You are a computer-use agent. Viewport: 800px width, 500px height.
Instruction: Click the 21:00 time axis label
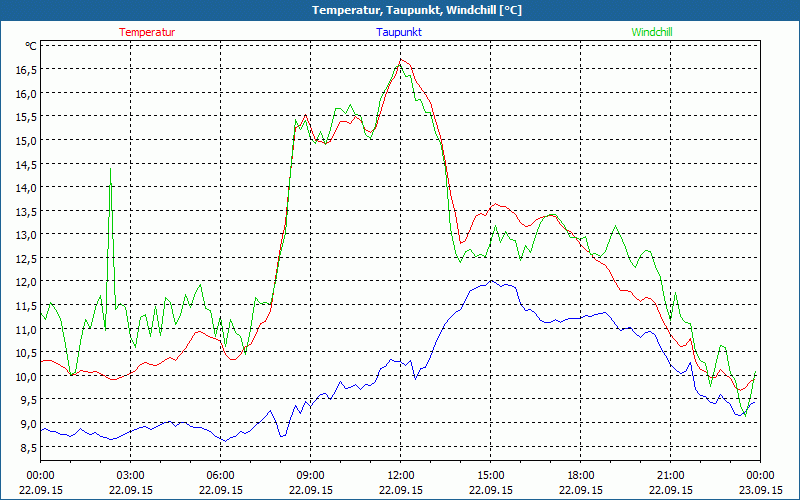click(x=670, y=476)
